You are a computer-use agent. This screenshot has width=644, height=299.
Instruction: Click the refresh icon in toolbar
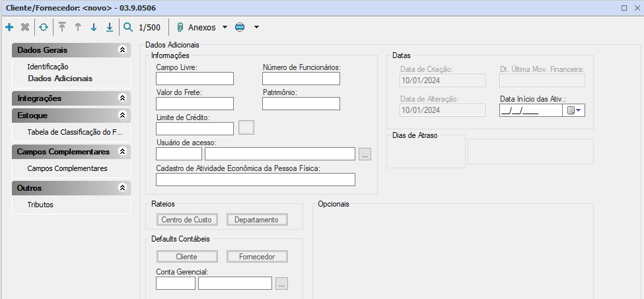click(x=43, y=27)
